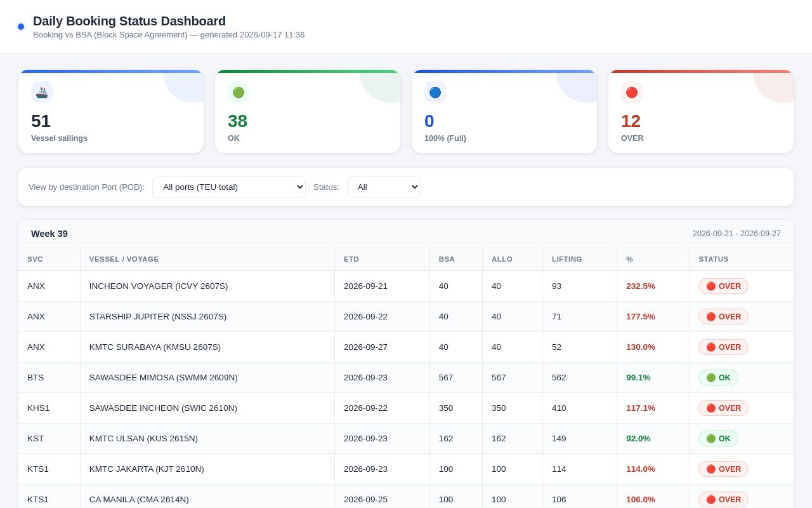Select SAWASDEE MIMOSA (SWMM 2609N) vessel cell
Screen dimensions: 812x508
[x=207, y=378]
